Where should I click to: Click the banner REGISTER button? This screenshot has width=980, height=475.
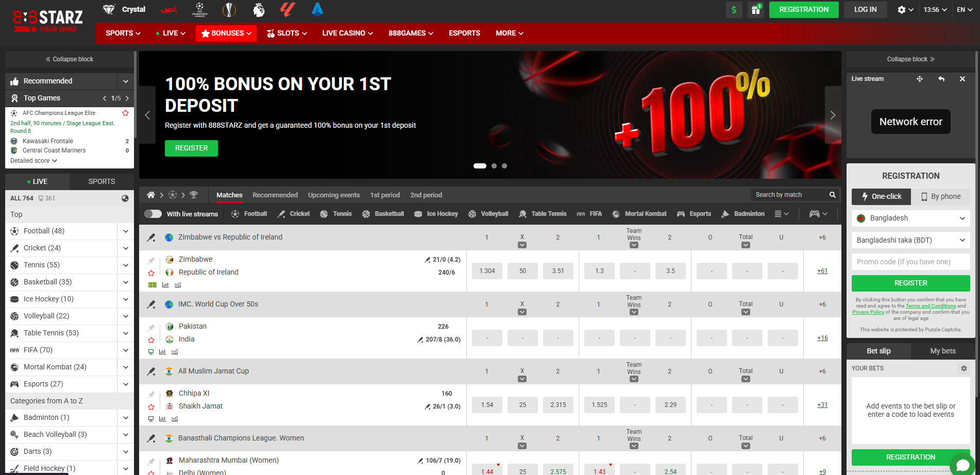pos(191,148)
